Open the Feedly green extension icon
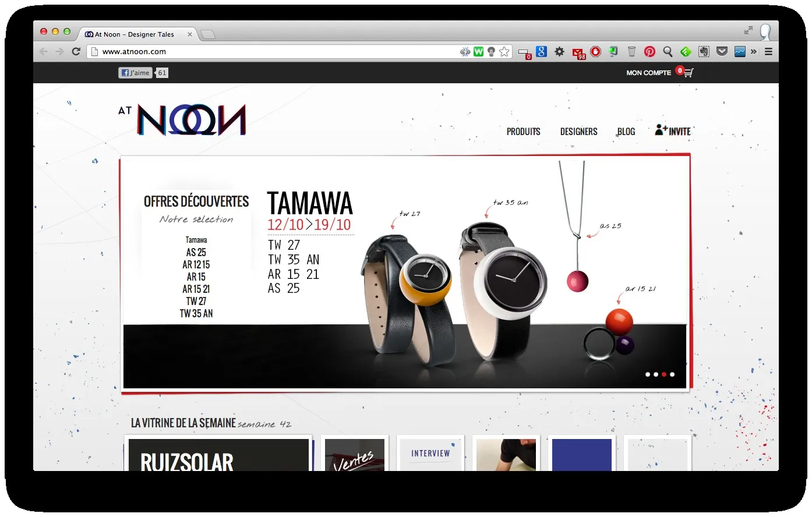The image size is (812, 517). (x=686, y=52)
